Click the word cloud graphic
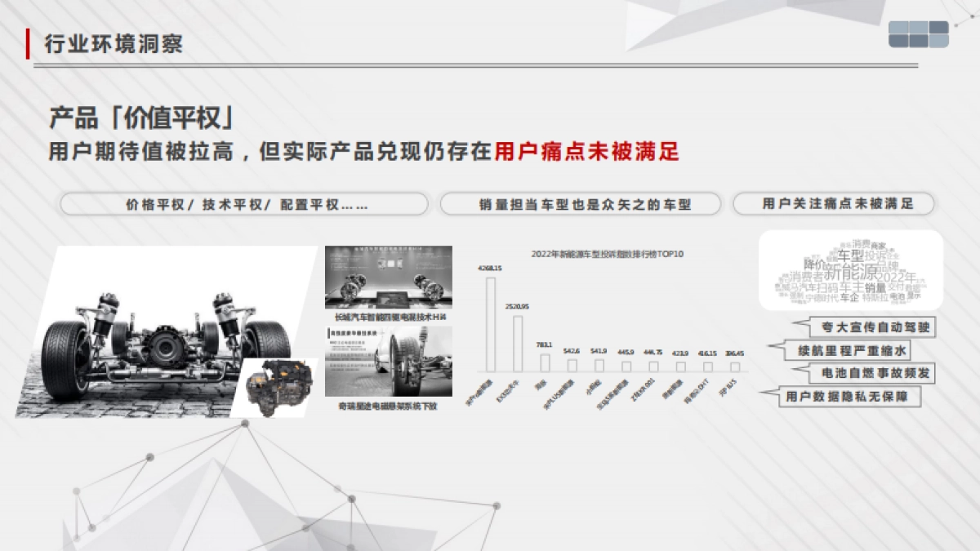 tap(849, 273)
